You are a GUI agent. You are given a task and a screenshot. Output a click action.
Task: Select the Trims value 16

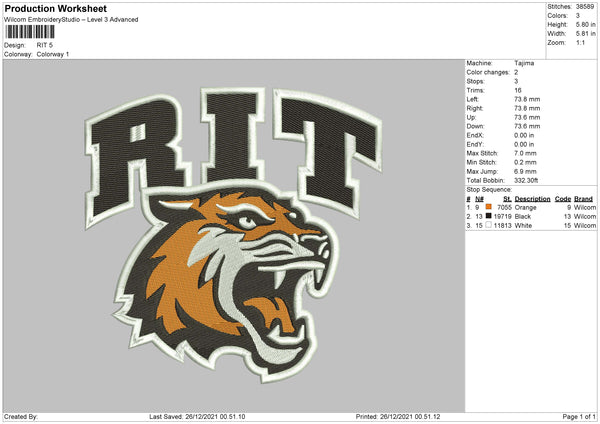518,90
